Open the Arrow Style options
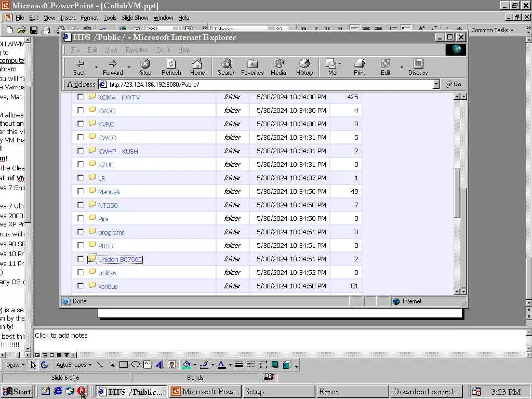This screenshot has height=399, width=532. (x=263, y=365)
